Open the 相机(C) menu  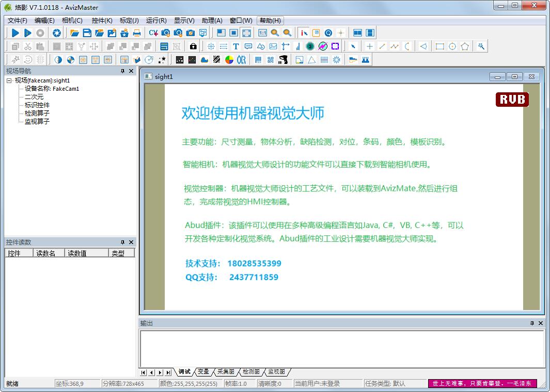(x=72, y=21)
